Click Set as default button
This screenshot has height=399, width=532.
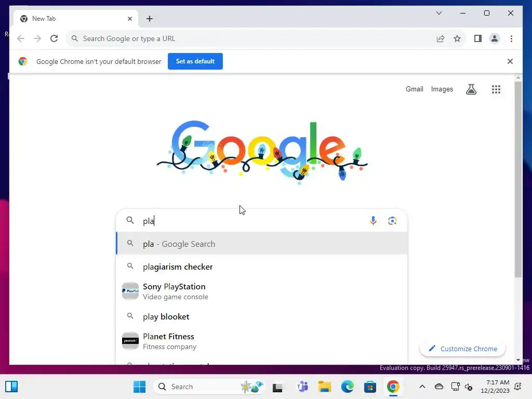coord(195,61)
